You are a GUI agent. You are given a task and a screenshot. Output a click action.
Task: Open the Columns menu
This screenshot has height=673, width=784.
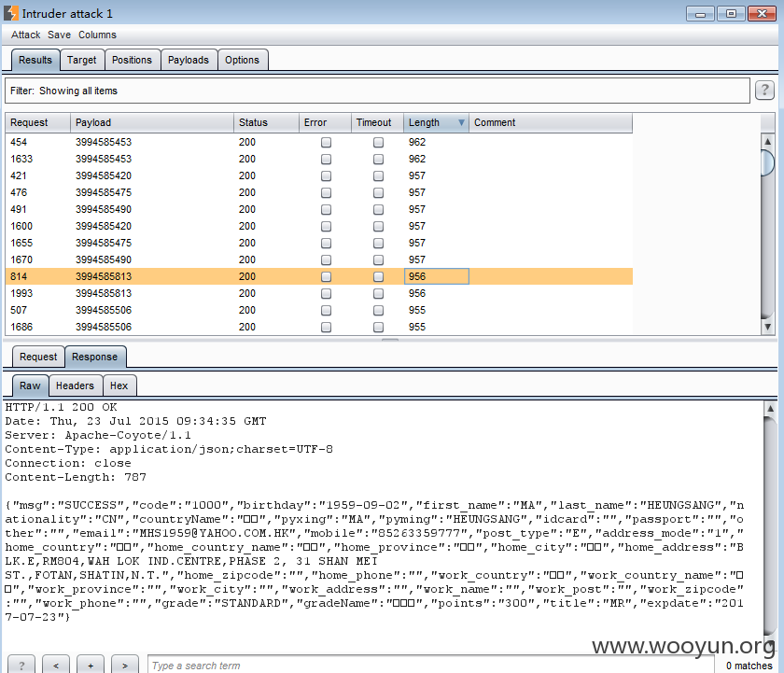(x=97, y=35)
